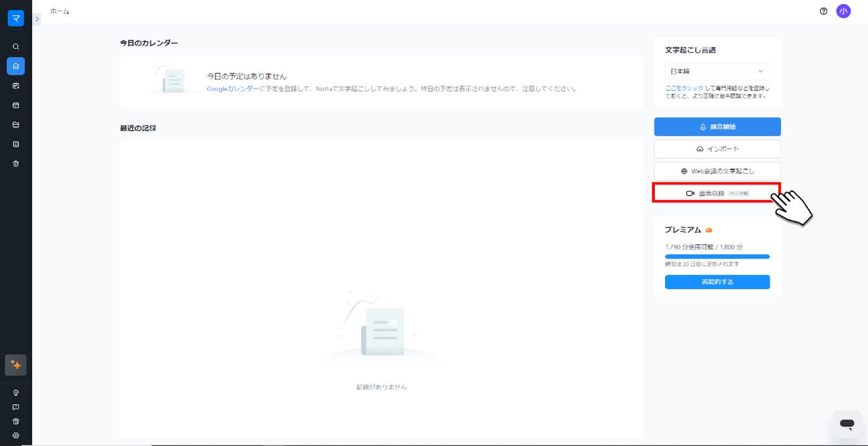Click the gift box sidebar icon

16,421
